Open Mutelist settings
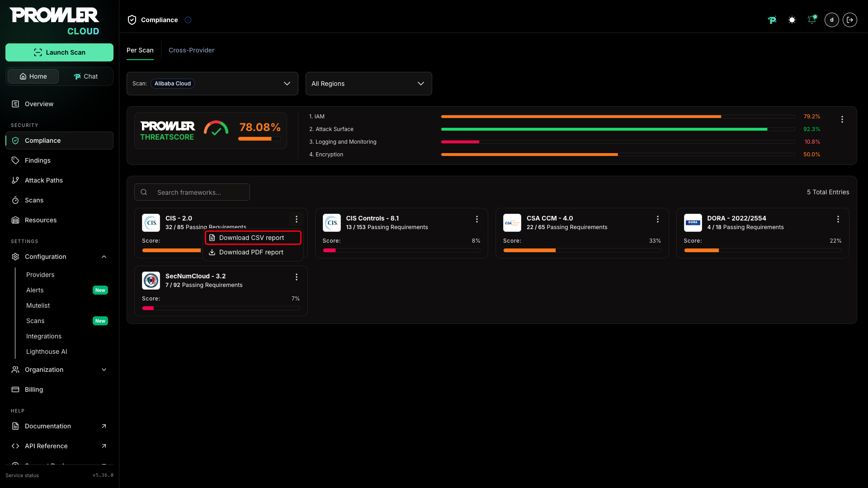The width and height of the screenshot is (868, 488). click(x=38, y=305)
